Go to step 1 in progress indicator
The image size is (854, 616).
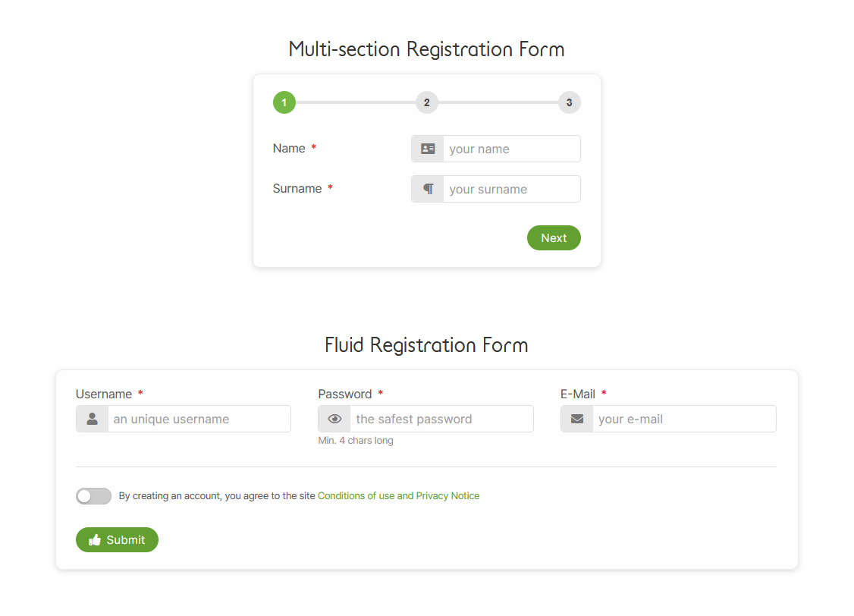click(x=284, y=102)
